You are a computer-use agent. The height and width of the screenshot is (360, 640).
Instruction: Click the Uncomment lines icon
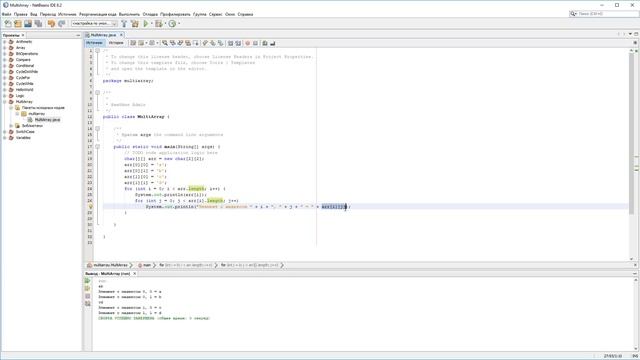coord(272,43)
